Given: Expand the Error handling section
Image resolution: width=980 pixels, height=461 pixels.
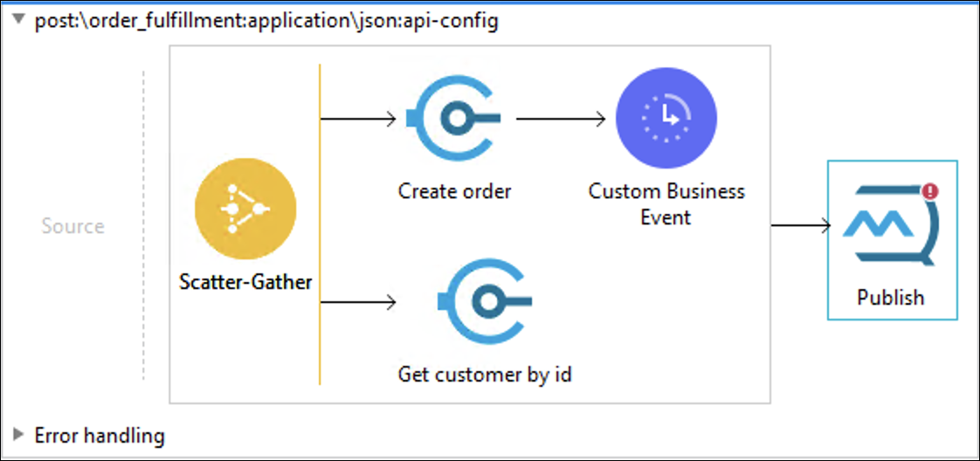Looking at the screenshot, I should 19,434.
